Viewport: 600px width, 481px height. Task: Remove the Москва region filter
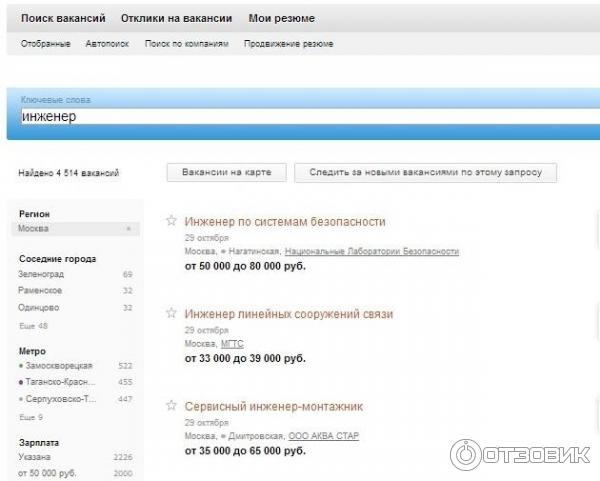tap(128, 229)
